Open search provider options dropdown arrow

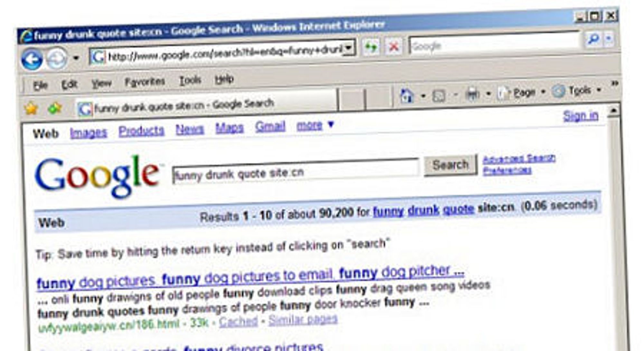[609, 38]
